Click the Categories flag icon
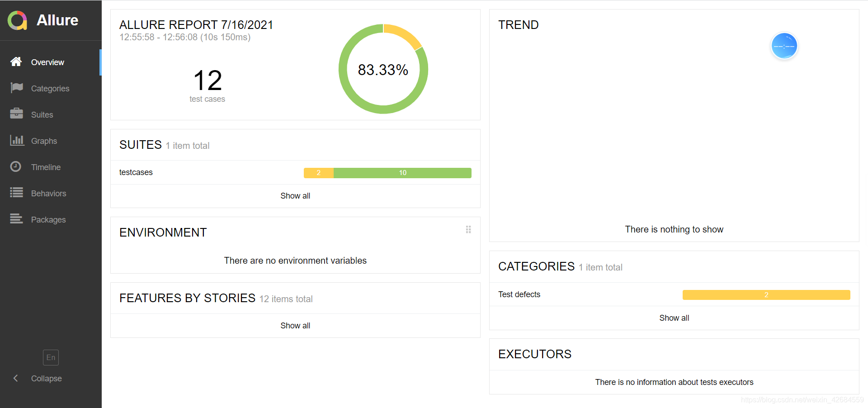This screenshot has height=408, width=868. [17, 88]
